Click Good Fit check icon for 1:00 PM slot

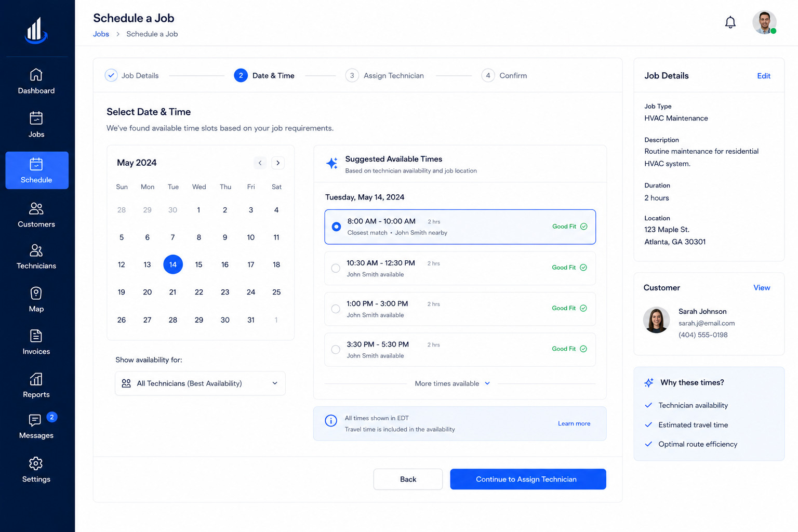583,308
